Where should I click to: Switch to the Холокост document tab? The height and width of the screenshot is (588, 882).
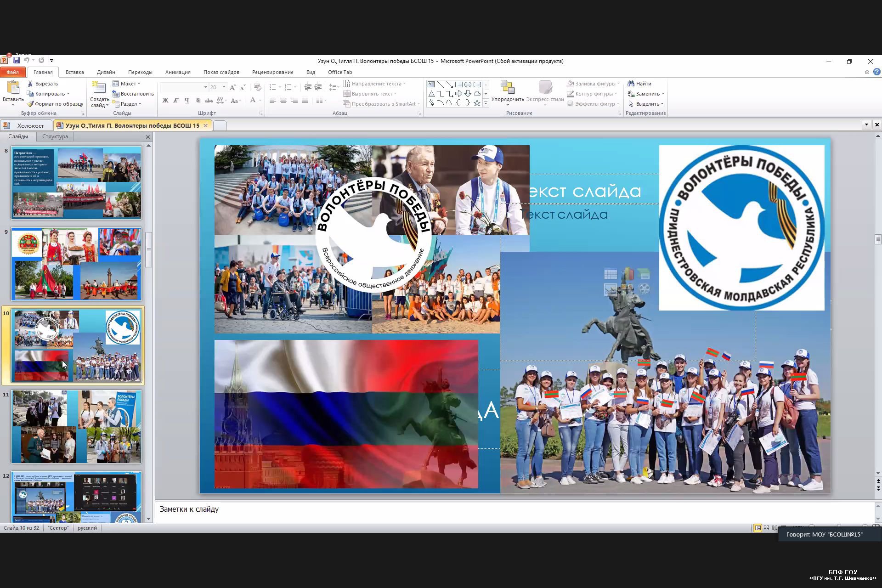(x=26, y=125)
